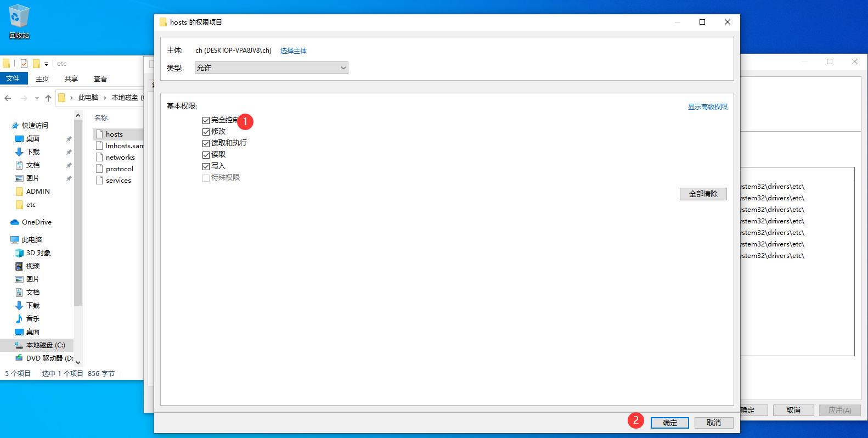Go back using the Explorer back arrow

pos(8,98)
